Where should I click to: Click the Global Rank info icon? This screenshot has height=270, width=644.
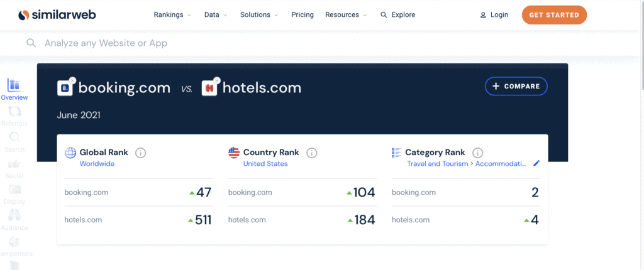[141, 153]
